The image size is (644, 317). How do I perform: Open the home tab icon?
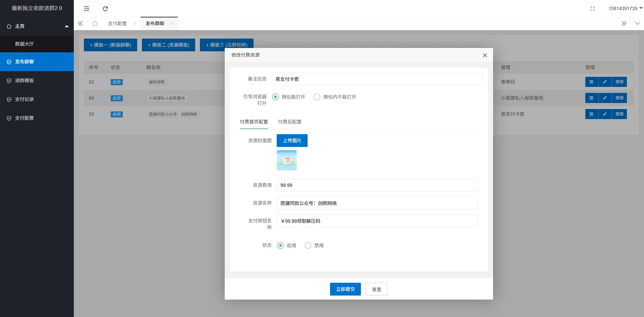(95, 23)
